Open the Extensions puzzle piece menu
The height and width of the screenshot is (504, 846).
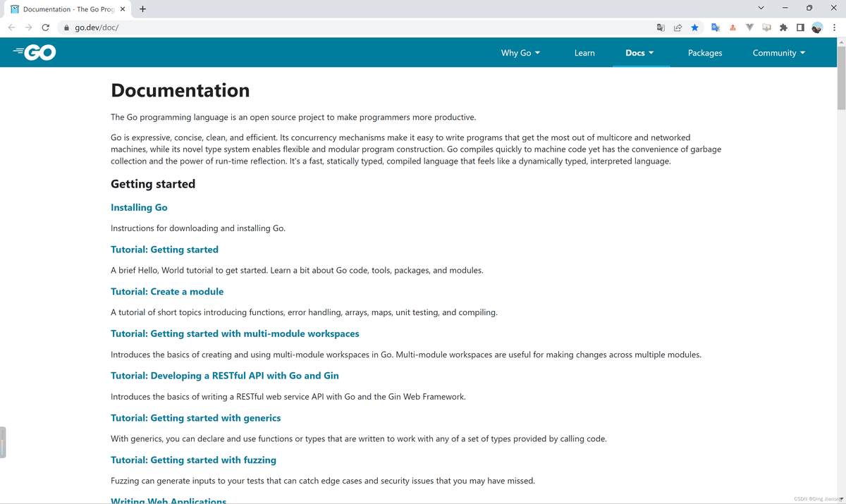(783, 27)
